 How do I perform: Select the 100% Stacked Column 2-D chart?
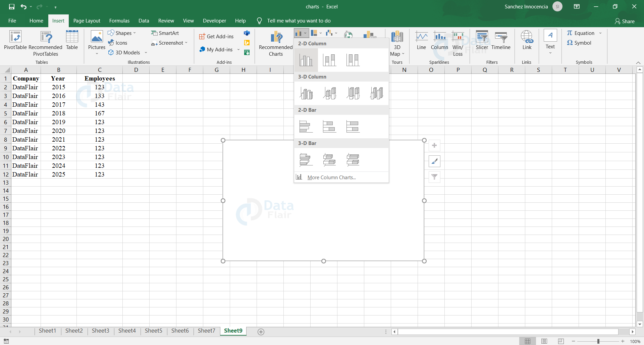click(x=353, y=60)
